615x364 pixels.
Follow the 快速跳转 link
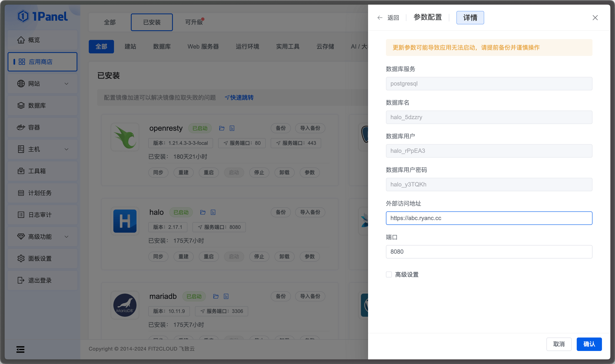pyautogui.click(x=239, y=98)
